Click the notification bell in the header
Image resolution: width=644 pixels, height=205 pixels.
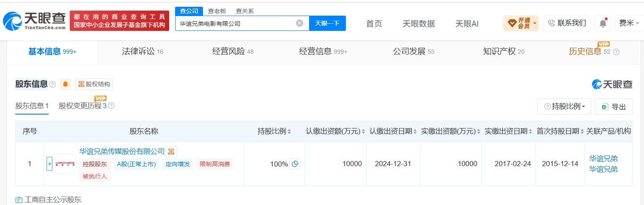point(603,23)
